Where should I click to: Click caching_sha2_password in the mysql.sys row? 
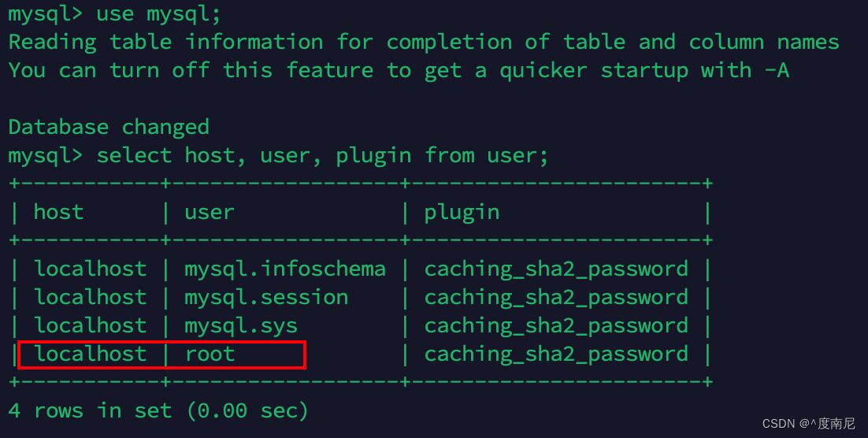point(556,326)
